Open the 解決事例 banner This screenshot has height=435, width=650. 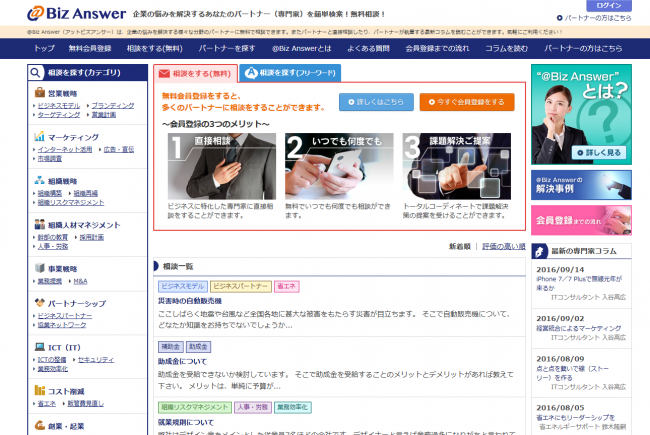(581, 185)
